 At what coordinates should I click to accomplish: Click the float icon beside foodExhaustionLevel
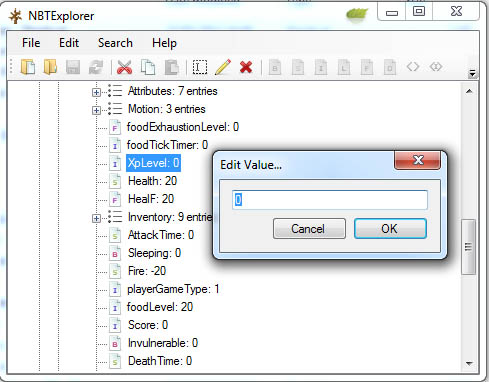click(x=115, y=127)
